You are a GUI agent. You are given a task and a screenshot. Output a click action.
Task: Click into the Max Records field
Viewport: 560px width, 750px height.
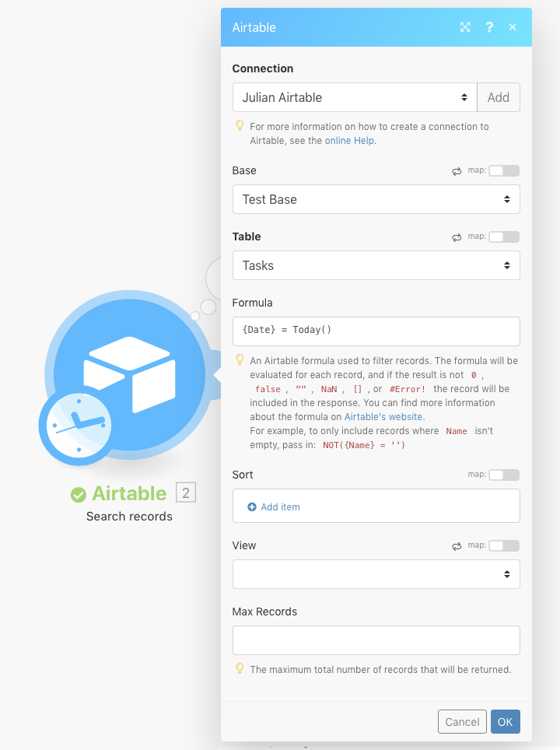coord(376,640)
